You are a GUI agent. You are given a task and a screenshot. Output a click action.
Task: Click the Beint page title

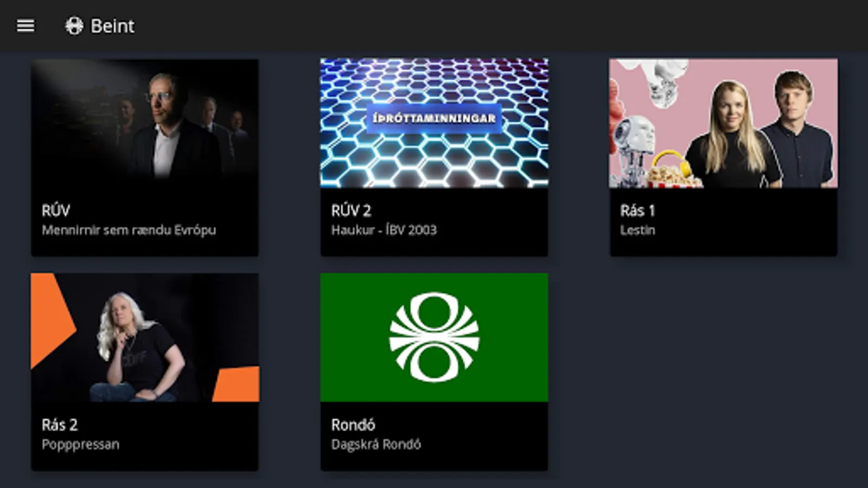112,25
